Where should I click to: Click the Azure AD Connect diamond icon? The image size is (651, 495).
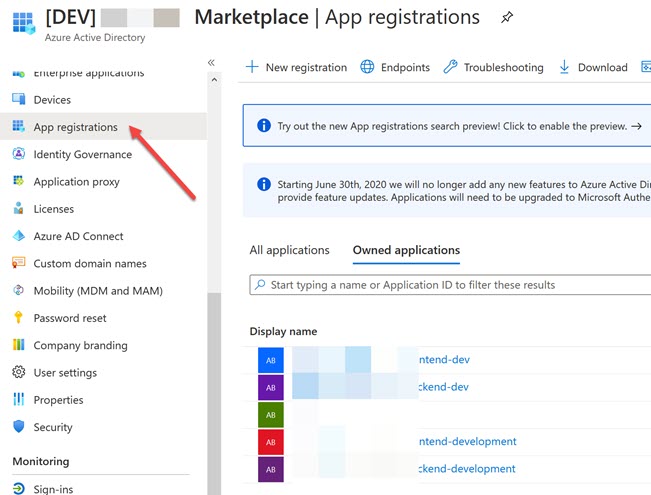tap(19, 235)
